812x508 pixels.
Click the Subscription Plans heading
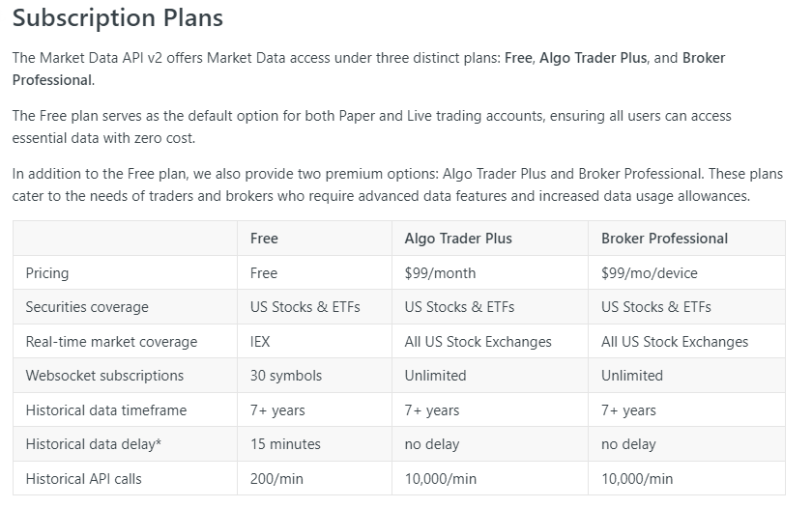click(118, 18)
